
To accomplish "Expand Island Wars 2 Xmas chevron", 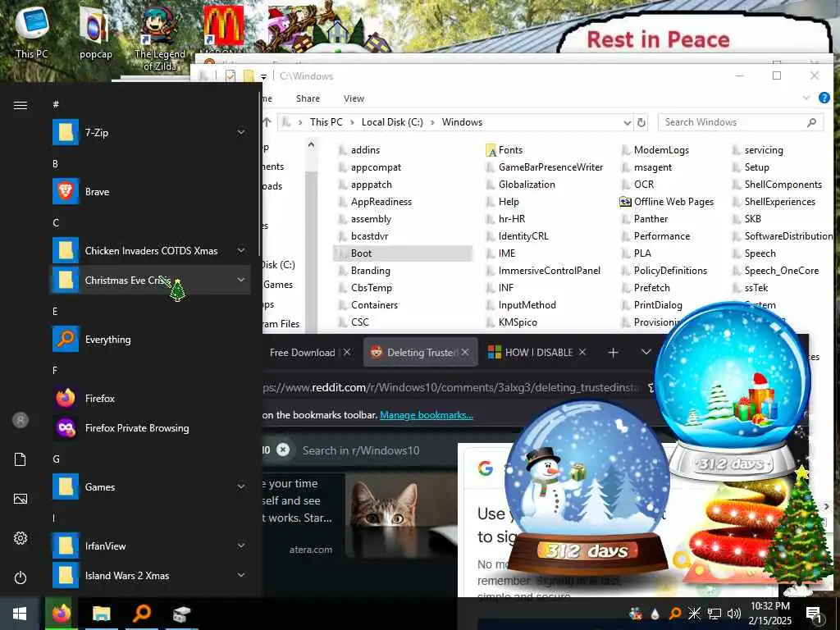I will point(241,575).
